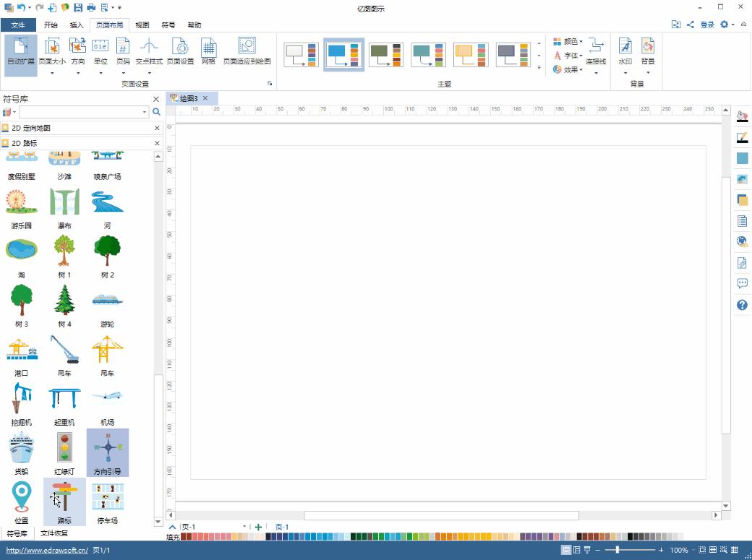752x560 pixels.
Task: Toggle the 网格 grid button
Action: 209,51
